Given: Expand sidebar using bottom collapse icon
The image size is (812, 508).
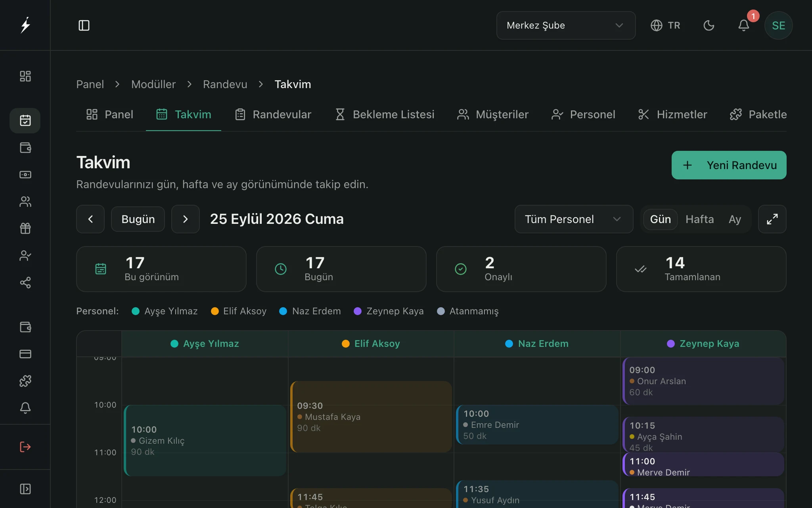Looking at the screenshot, I should point(25,489).
